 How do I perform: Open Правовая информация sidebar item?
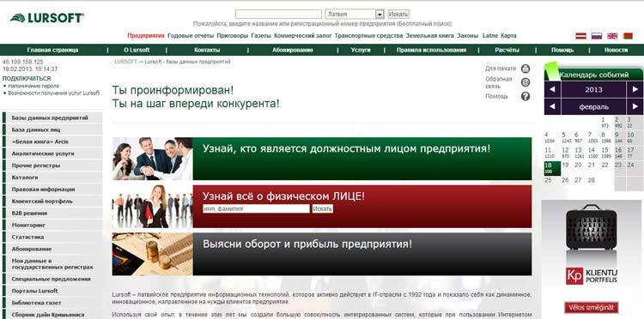click(52, 190)
